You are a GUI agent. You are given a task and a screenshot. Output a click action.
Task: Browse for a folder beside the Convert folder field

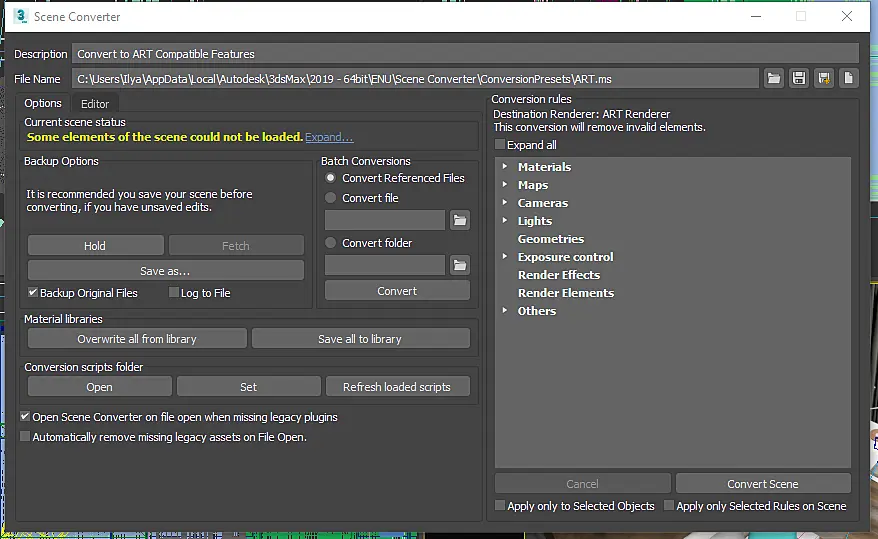[x=460, y=265]
